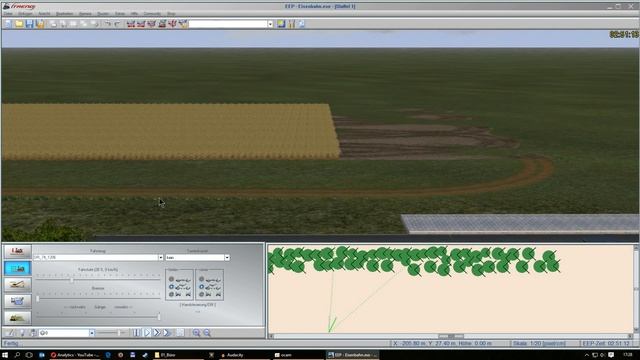Select the topmost control panel mode button with red train
This screenshot has height=360, width=640.
tap(18, 251)
